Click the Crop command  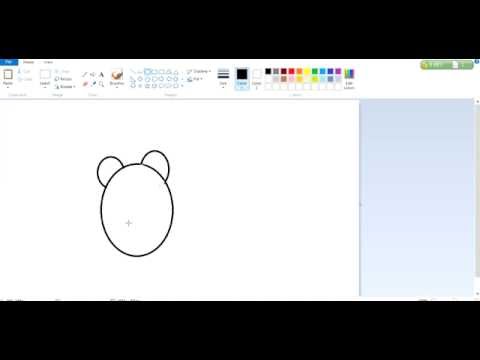pos(63,71)
